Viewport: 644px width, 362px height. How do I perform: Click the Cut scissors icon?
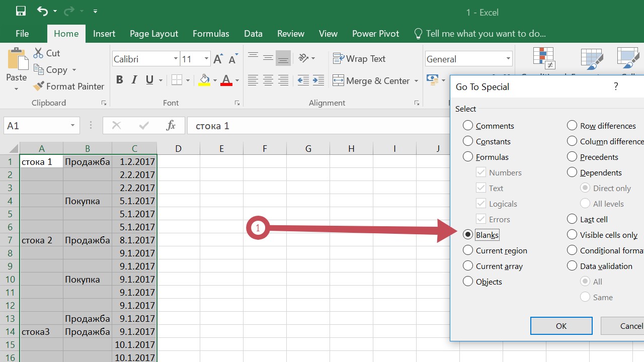(38, 53)
